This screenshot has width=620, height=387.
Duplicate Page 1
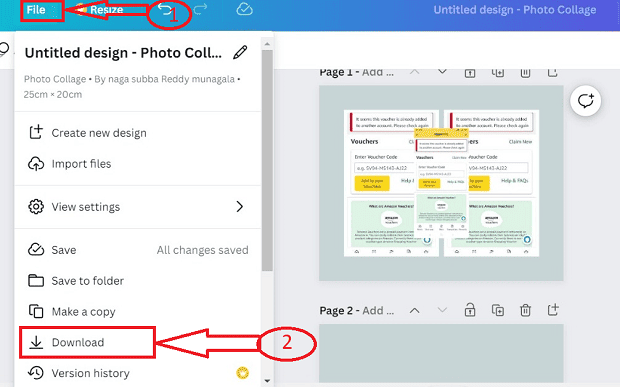497,72
